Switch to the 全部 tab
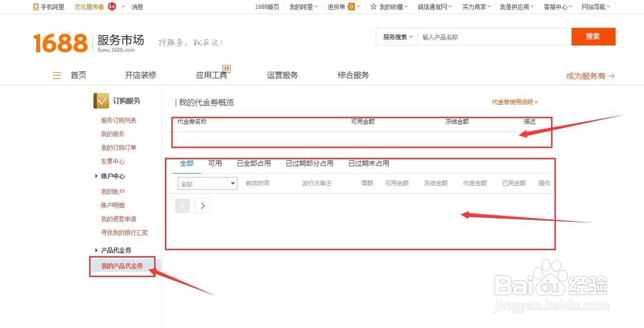Viewport: 644px width, 328px height. (x=187, y=163)
